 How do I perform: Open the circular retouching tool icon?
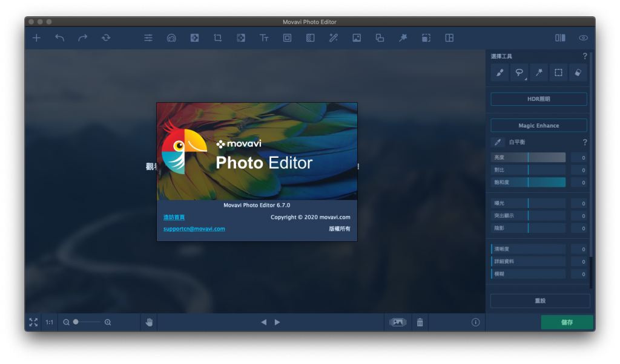point(171,38)
